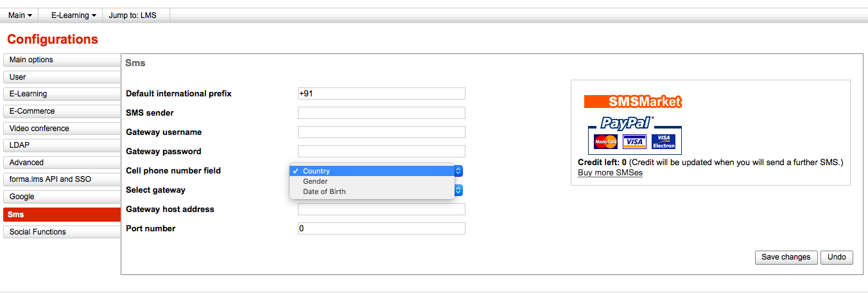
Task: Expand the E-Learning top menu
Action: [73, 15]
